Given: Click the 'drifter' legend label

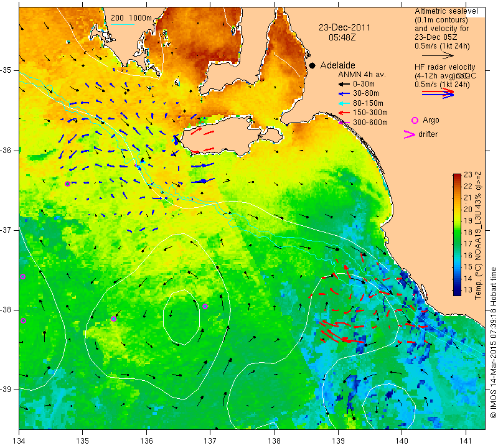Looking at the screenshot, I should coord(428,134).
